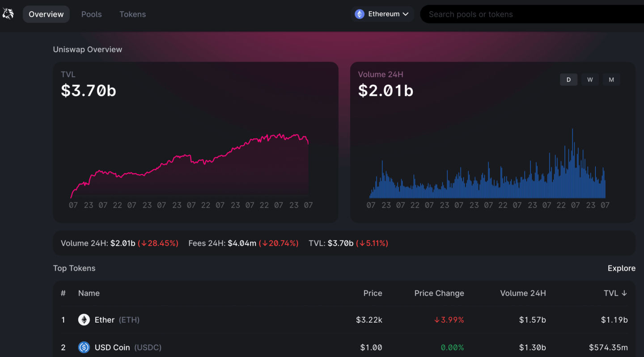Click Ether volume $1.57b cell
The image size is (644, 357).
coord(532,320)
